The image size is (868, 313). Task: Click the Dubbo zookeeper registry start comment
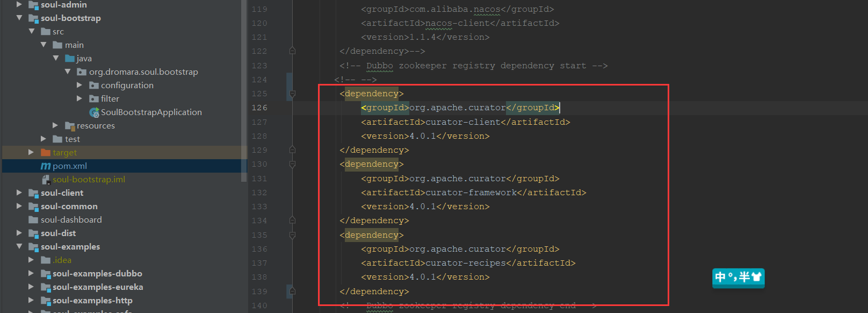pos(474,66)
